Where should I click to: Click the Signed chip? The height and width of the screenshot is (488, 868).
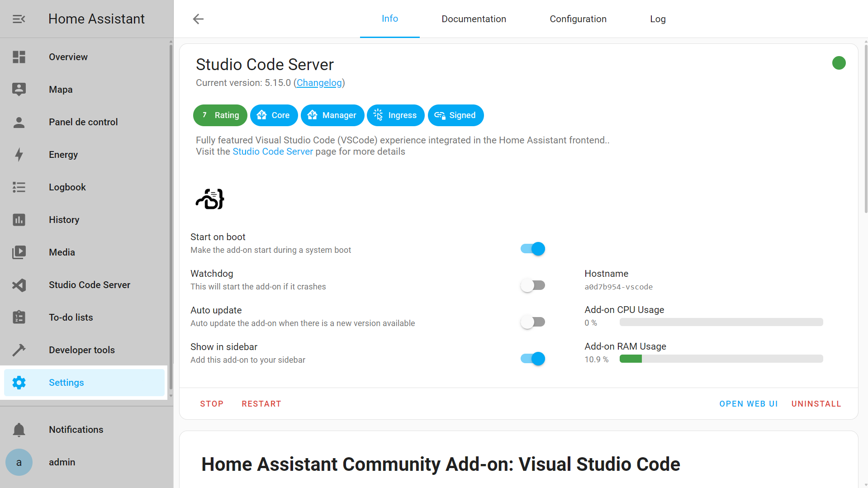click(x=455, y=115)
